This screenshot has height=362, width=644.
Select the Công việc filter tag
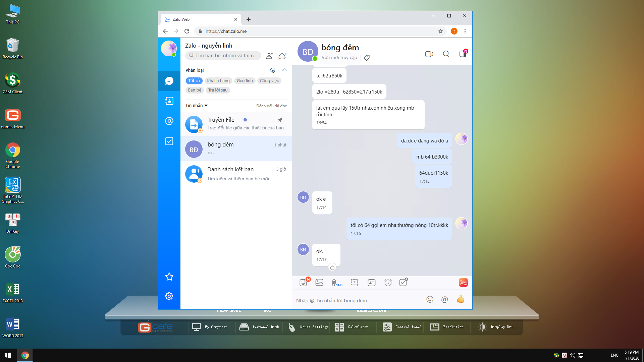pos(269,81)
